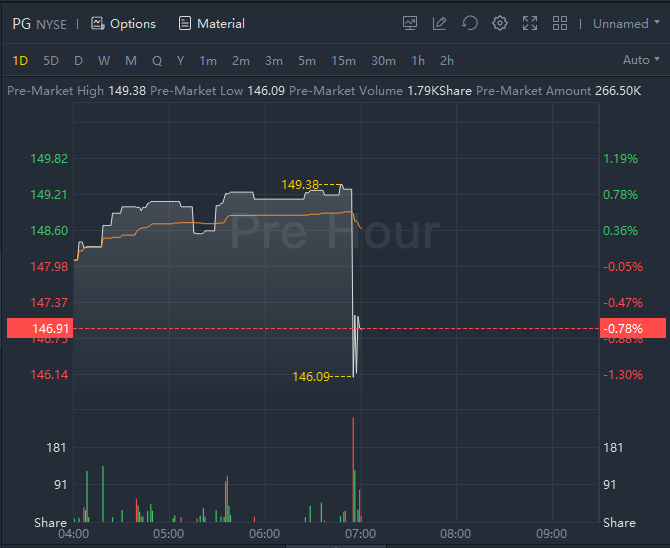Click the current price 146.91 label

tap(40, 328)
